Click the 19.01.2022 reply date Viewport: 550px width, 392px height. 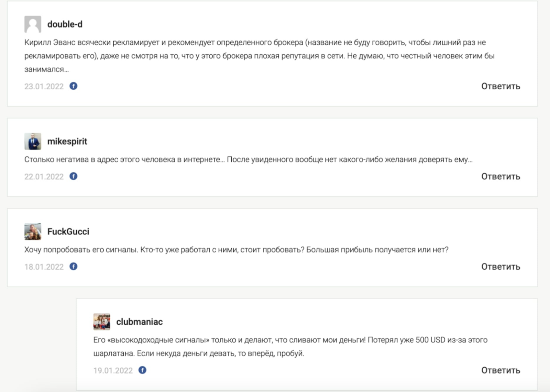pyautogui.click(x=113, y=371)
